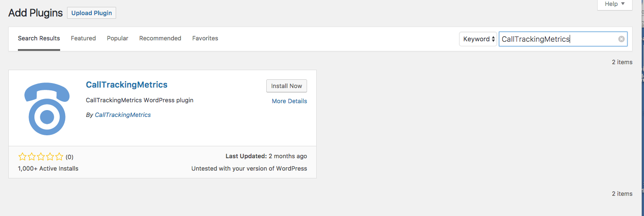Open the Featured plugins tab
This screenshot has width=644, height=216.
pyautogui.click(x=83, y=39)
